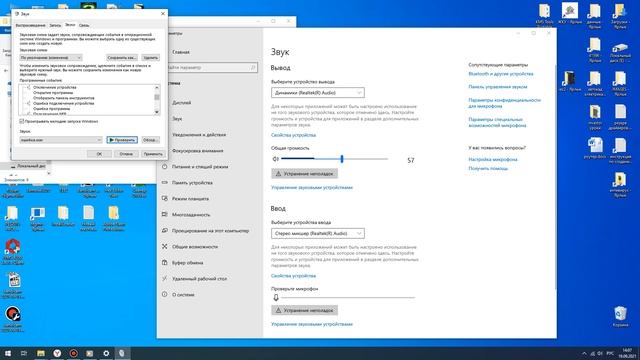Click the network icon in system tray

(x=592, y=353)
